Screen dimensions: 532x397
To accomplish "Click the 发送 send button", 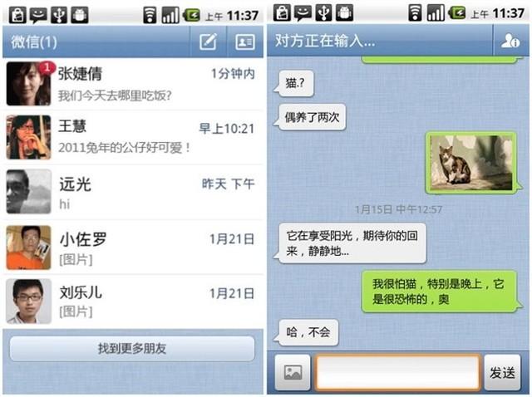I will tap(502, 372).
